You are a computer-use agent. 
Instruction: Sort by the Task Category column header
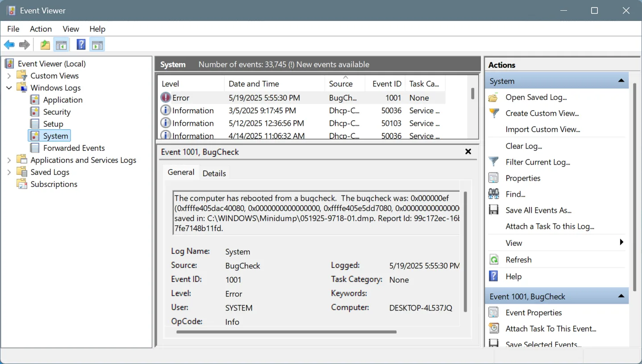coord(425,83)
